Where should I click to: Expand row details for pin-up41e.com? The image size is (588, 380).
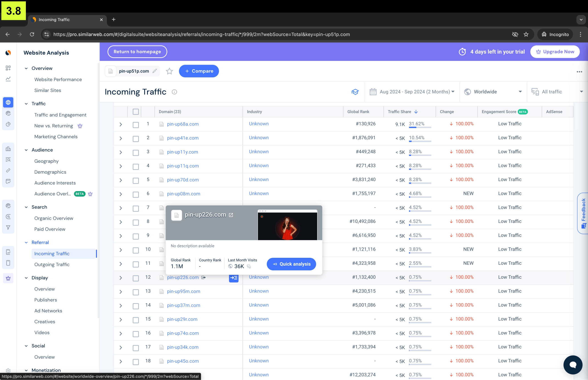click(121, 139)
